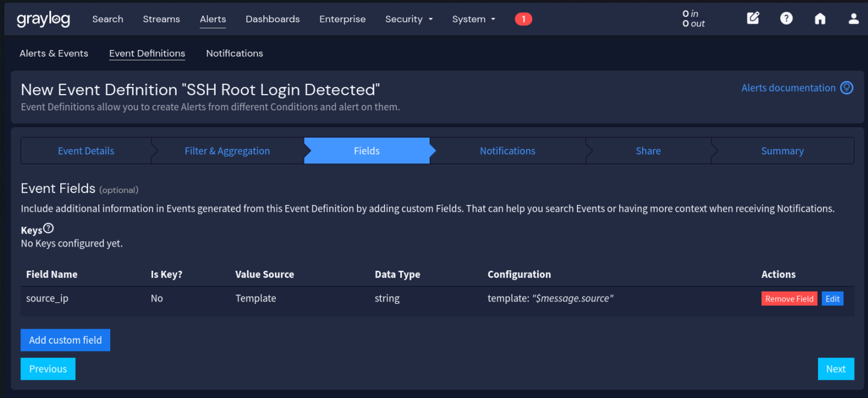The image size is (868, 398).
Task: Open the red notification badge
Action: click(x=523, y=19)
